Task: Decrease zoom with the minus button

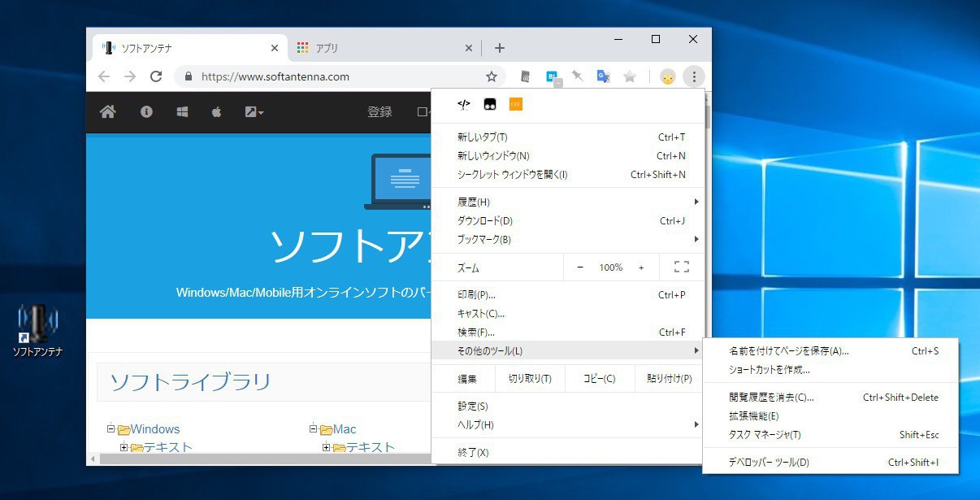Action: (x=580, y=267)
